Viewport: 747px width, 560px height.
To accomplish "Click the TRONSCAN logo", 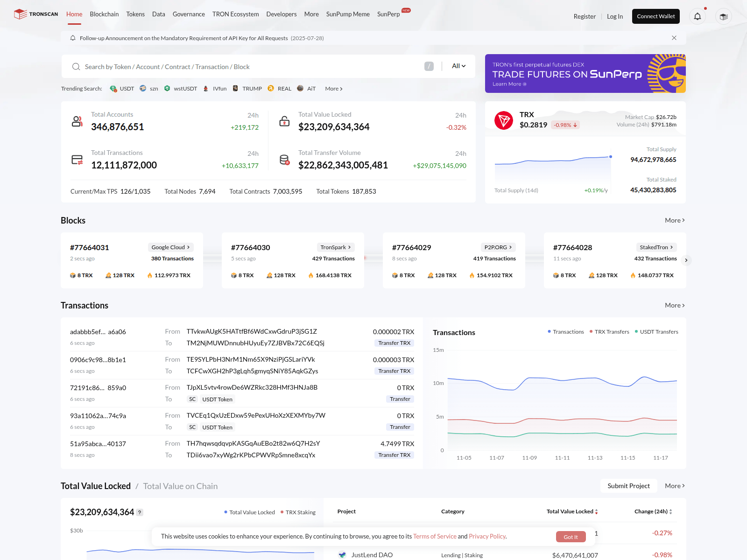I will [x=36, y=14].
